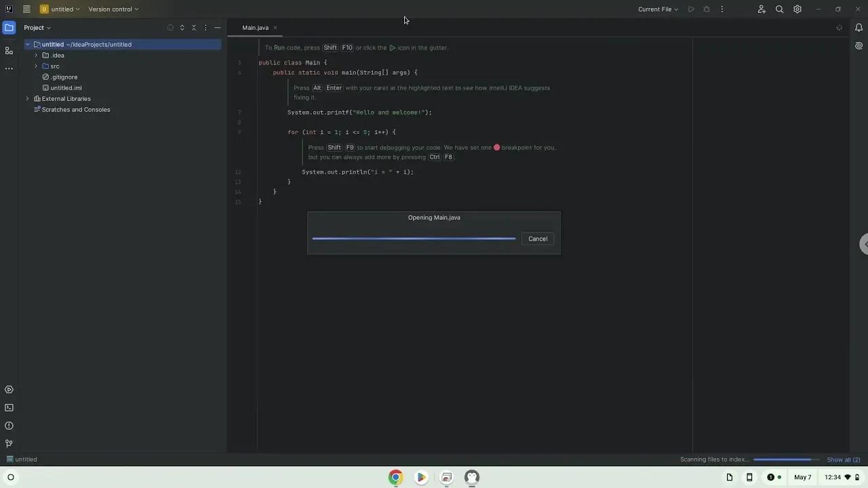The image size is (868, 488).
Task: Open the IDE main menu (hamburger icon)
Action: point(26,9)
